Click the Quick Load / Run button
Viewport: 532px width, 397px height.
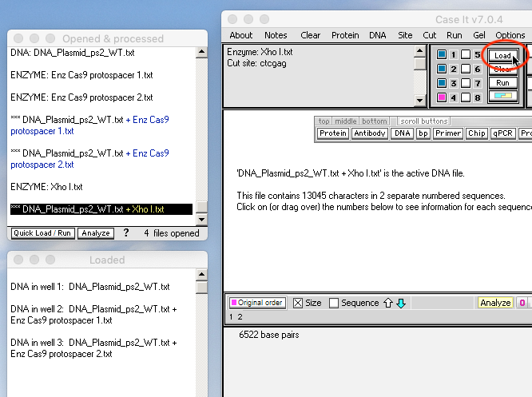(x=42, y=233)
